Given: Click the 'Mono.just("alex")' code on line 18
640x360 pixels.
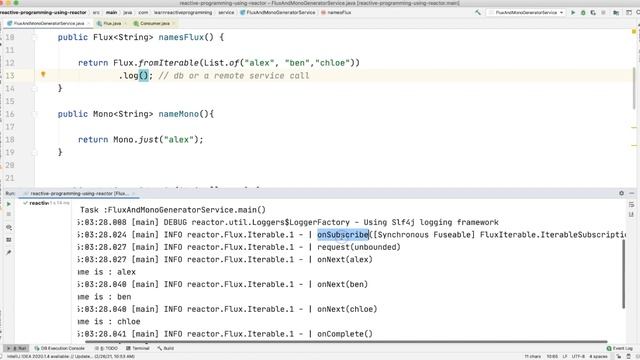Looking at the screenshot, I should click(156, 140).
